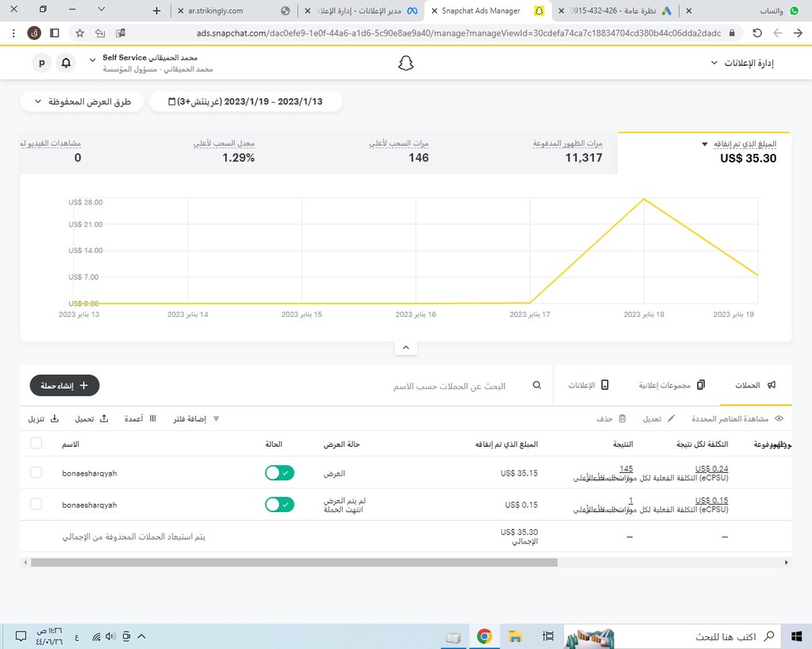Bookmark this page with the star icon
812x649 pixels.
click(80, 33)
